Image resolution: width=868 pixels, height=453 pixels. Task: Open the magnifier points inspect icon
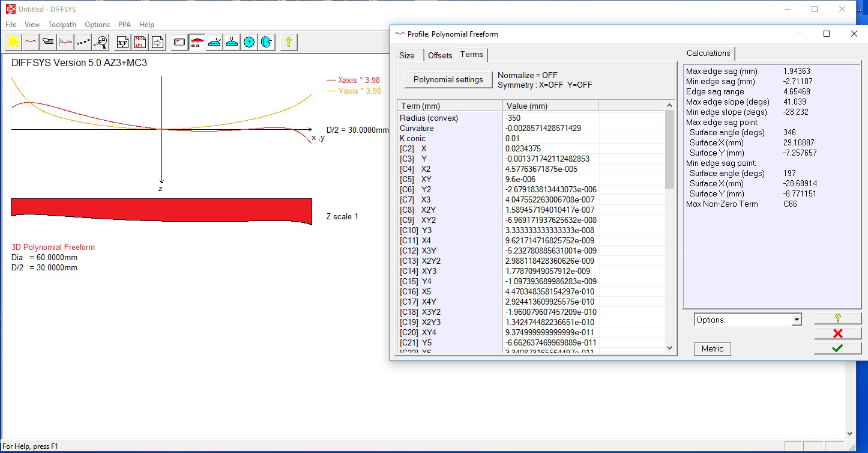pyautogui.click(x=101, y=42)
